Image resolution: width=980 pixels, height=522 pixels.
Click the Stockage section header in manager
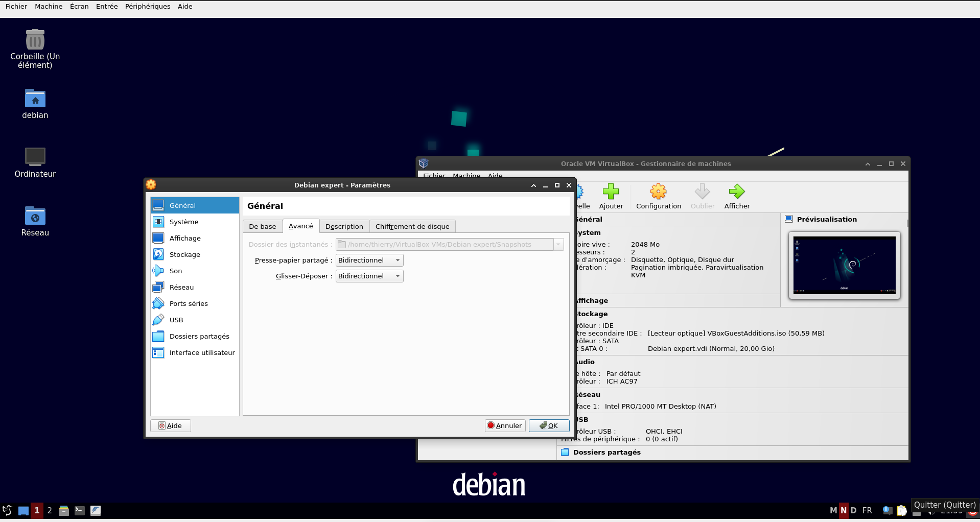pos(592,314)
